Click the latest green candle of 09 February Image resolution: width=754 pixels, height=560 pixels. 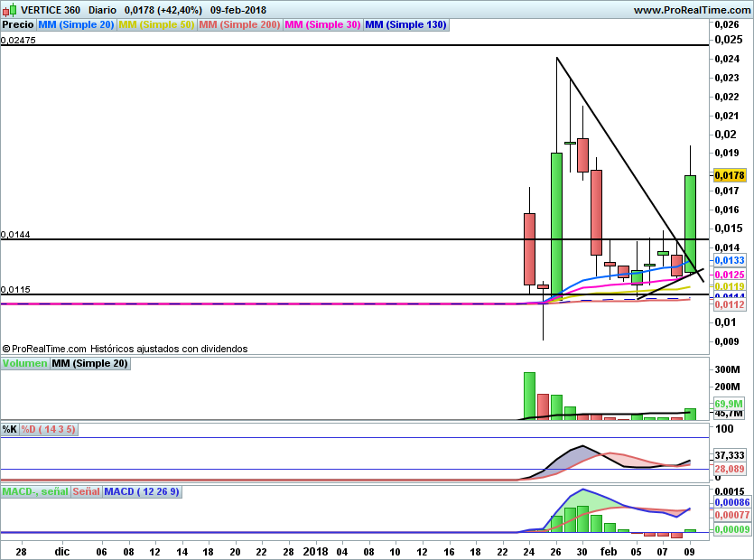[690, 224]
